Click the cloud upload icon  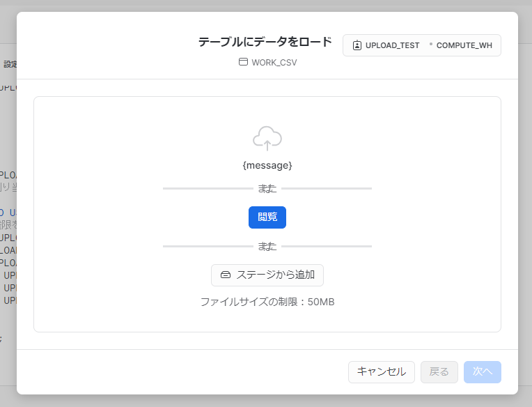pos(267,138)
